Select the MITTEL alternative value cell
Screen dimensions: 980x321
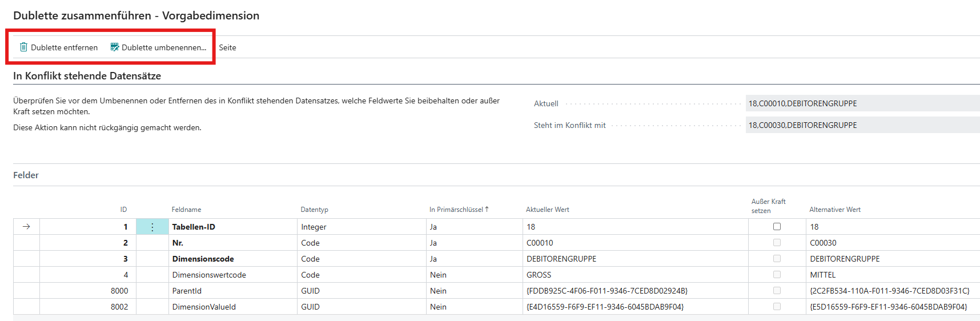[822, 275]
